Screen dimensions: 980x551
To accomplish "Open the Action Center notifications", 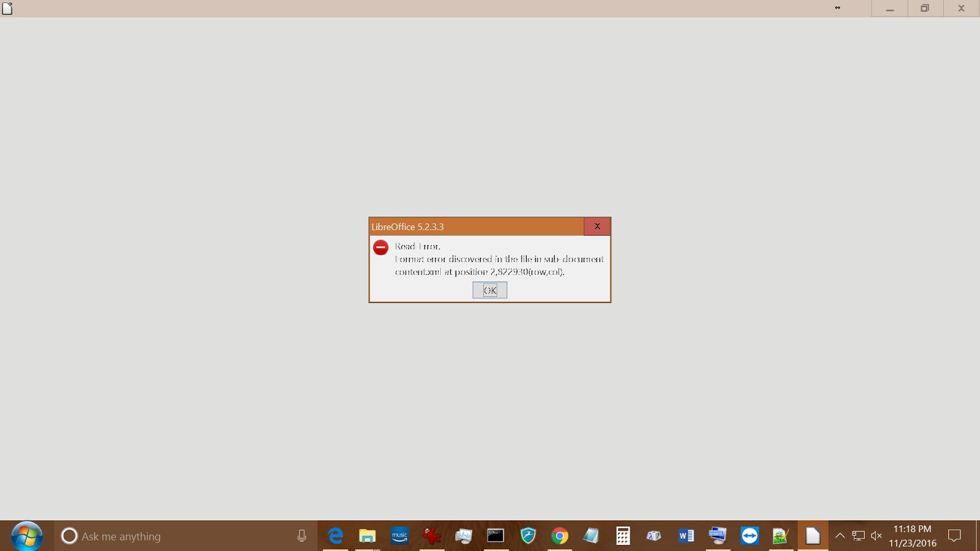I will [x=954, y=536].
